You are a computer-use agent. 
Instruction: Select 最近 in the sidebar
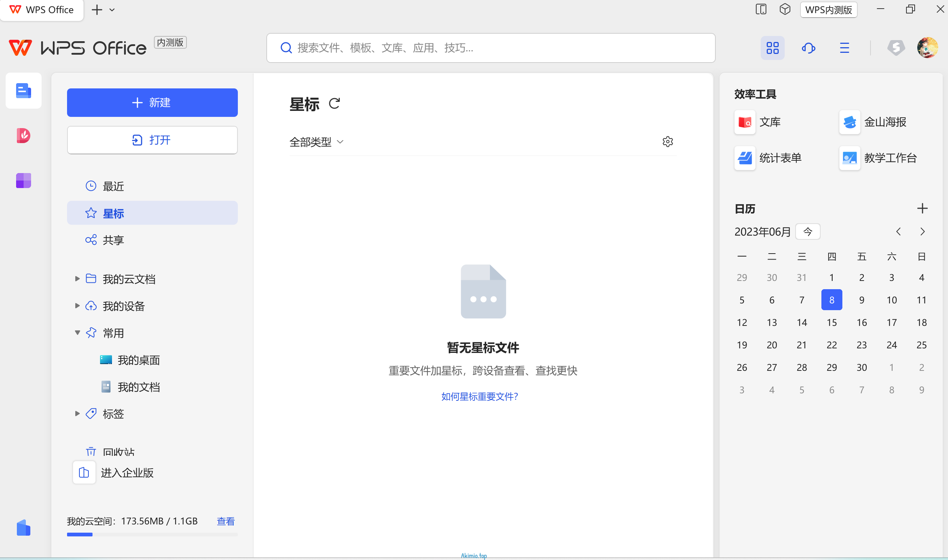click(152, 186)
